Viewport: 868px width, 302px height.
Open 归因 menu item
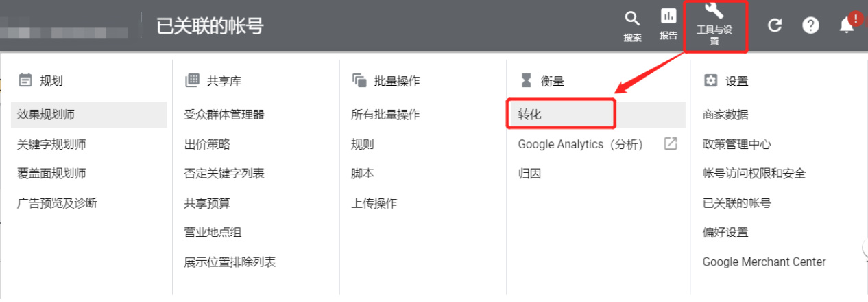530,174
